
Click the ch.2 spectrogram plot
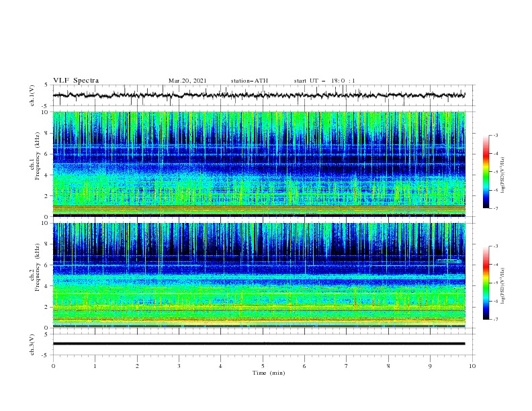(x=259, y=275)
